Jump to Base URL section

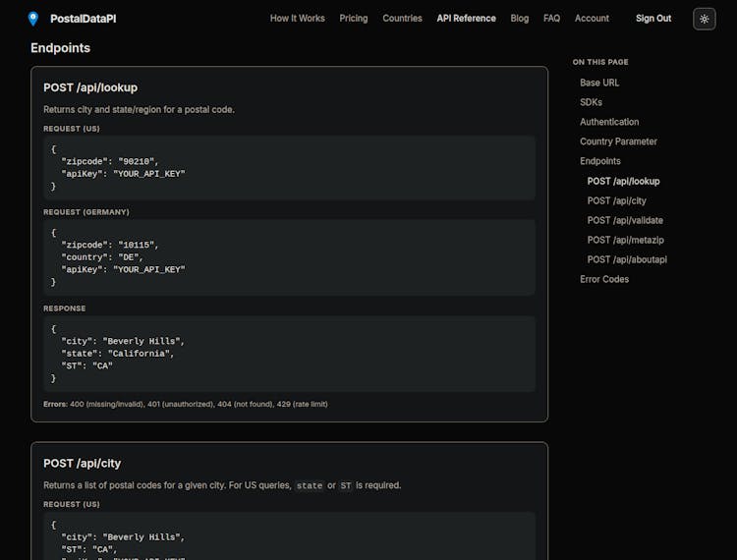(x=599, y=83)
